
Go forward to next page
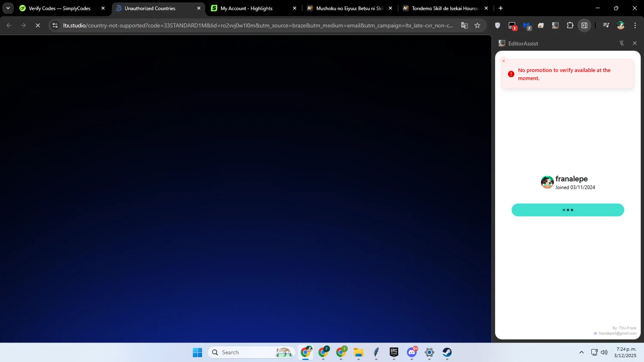tap(23, 25)
